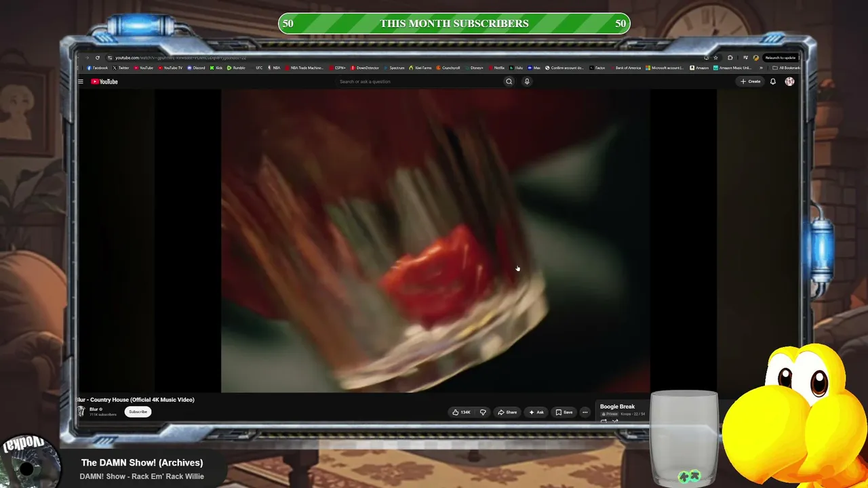The height and width of the screenshot is (488, 868).
Task: Click the YouTube search magnifier button
Action: click(x=509, y=81)
